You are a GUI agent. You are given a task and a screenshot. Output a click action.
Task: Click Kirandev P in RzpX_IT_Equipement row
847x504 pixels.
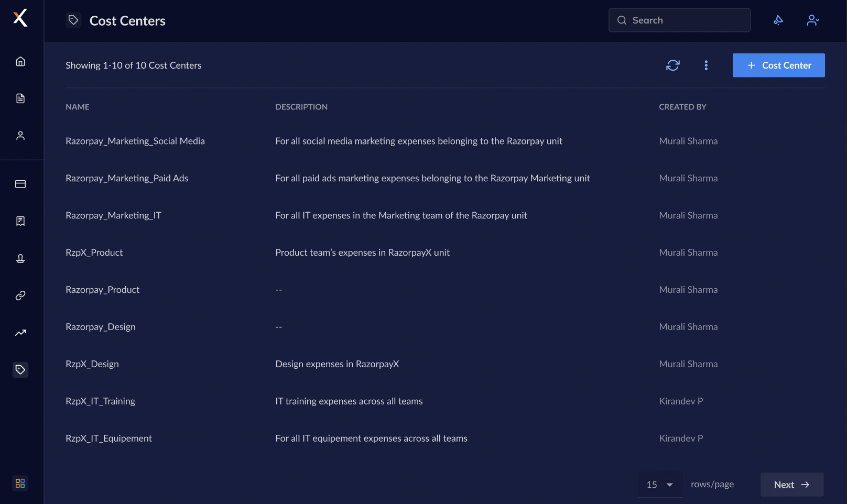tap(681, 439)
